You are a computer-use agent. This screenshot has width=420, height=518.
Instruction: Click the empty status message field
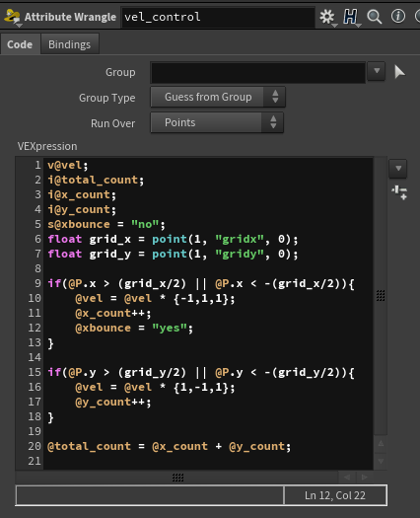point(150,495)
